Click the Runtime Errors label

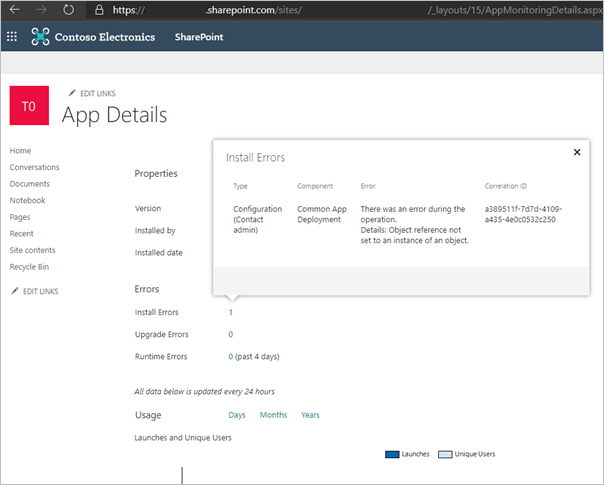[161, 356]
